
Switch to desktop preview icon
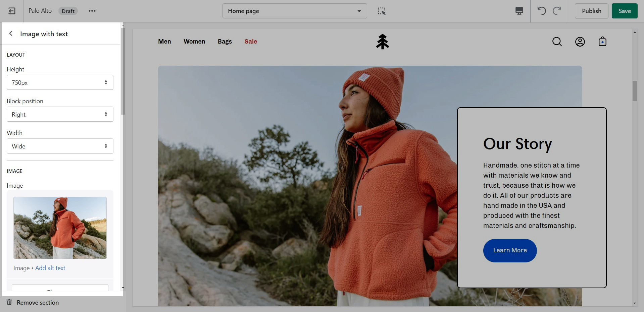(519, 11)
